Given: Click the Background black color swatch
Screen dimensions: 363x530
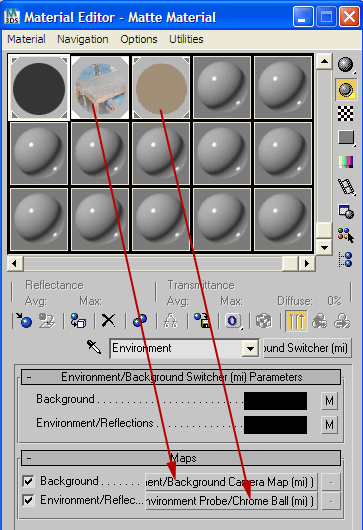Looking at the screenshot, I should (x=275, y=401).
